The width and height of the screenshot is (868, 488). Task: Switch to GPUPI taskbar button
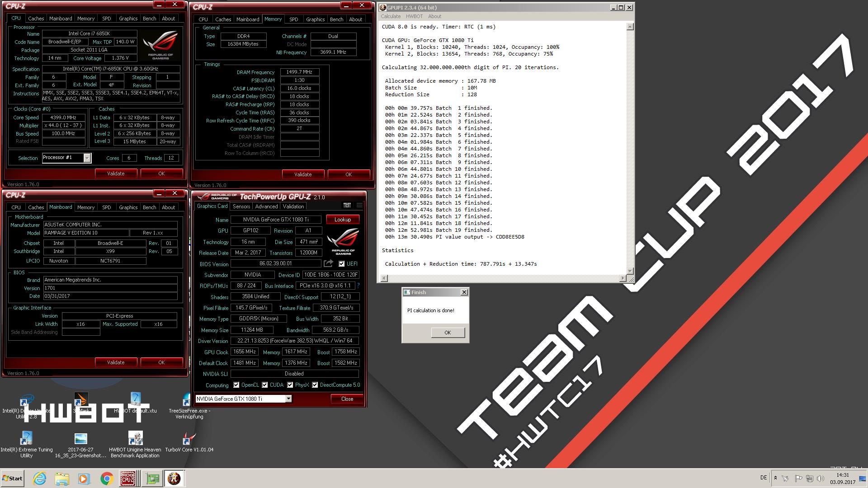[174, 479]
